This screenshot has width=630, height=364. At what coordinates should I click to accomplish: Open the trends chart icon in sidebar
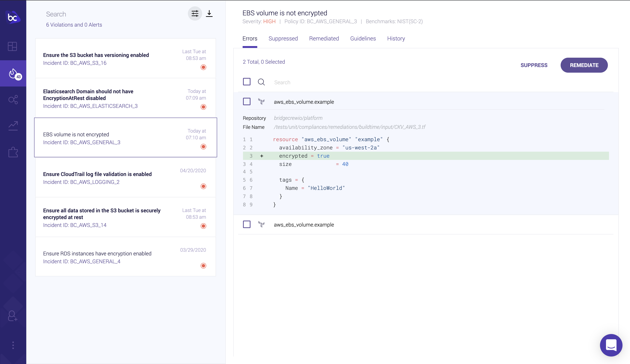13,126
